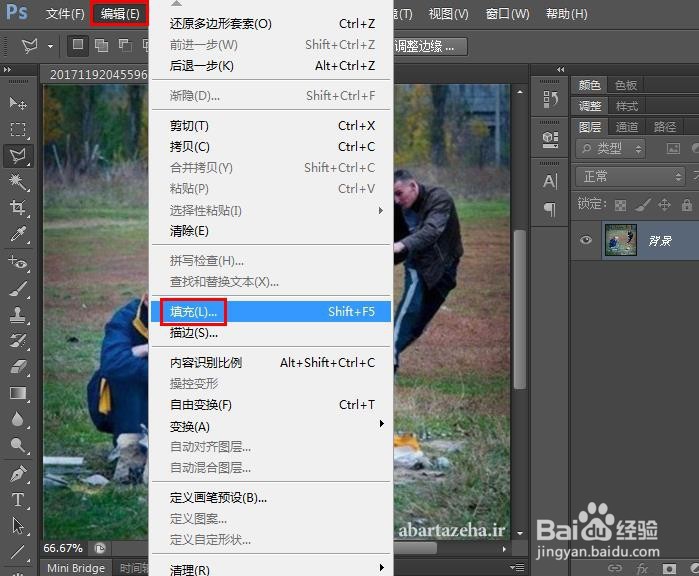This screenshot has height=576, width=699.
Task: Select the Spot Healing Brush tool
Action: (18, 261)
